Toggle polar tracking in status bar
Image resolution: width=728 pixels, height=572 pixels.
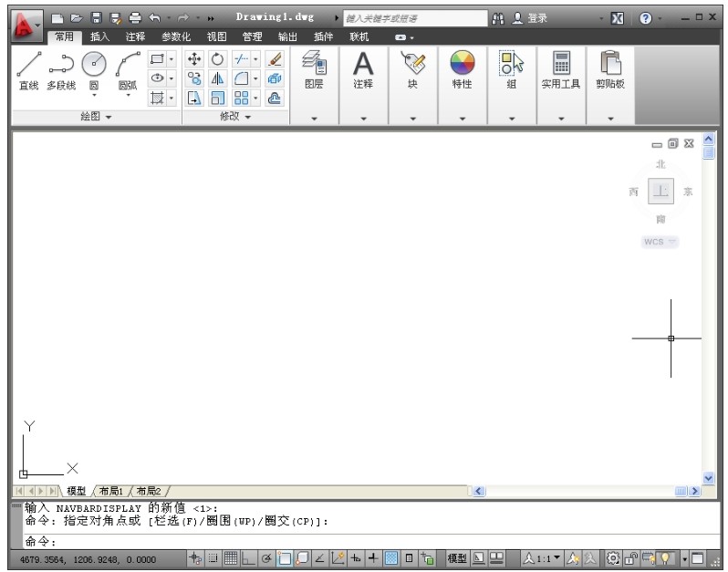266,558
